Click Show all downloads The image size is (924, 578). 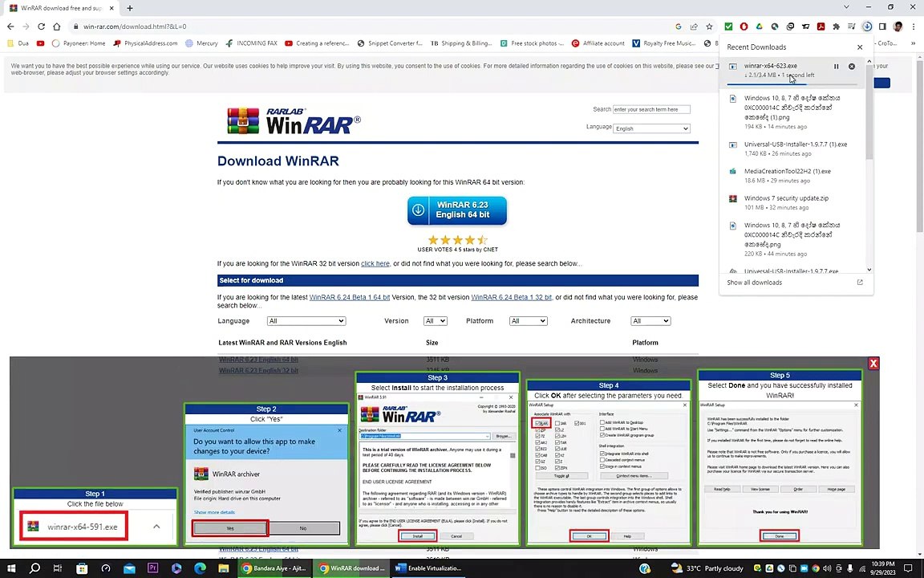point(754,283)
